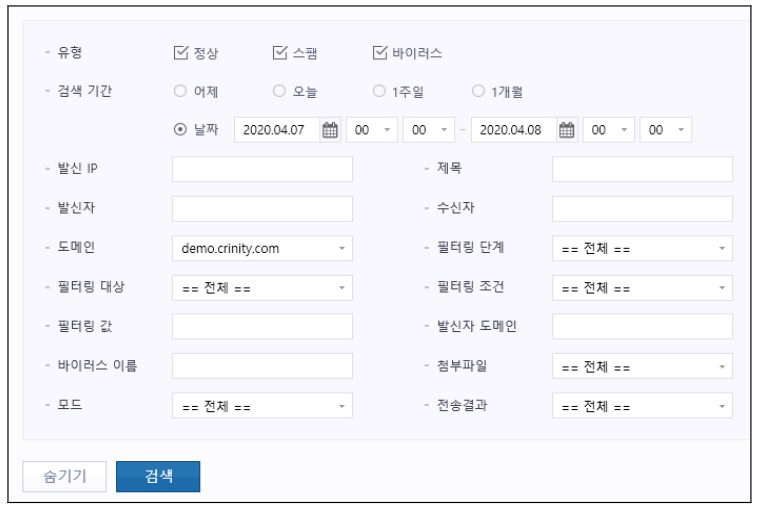Click the end date field 2020.04.08

click(x=514, y=130)
